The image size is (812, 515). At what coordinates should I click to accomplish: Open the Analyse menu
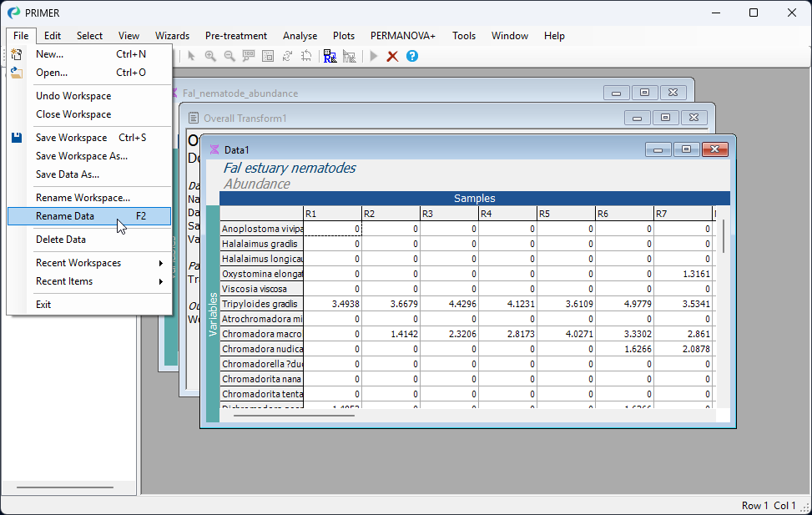tap(300, 36)
